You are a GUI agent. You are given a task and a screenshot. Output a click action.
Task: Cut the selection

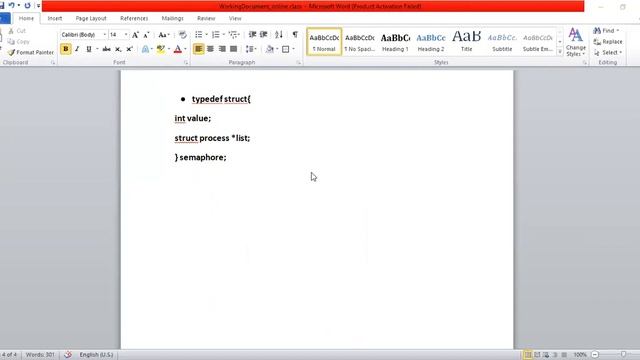[17, 31]
